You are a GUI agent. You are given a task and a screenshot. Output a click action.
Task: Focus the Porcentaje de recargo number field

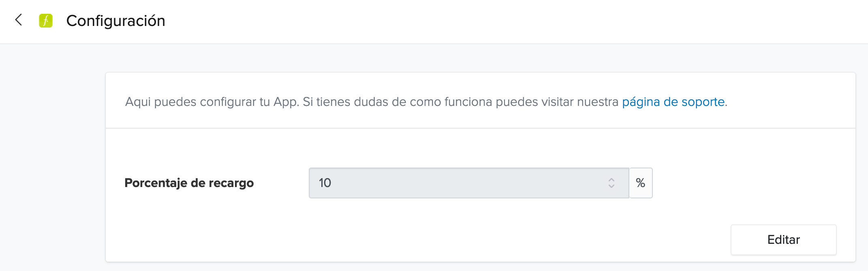[469, 183]
